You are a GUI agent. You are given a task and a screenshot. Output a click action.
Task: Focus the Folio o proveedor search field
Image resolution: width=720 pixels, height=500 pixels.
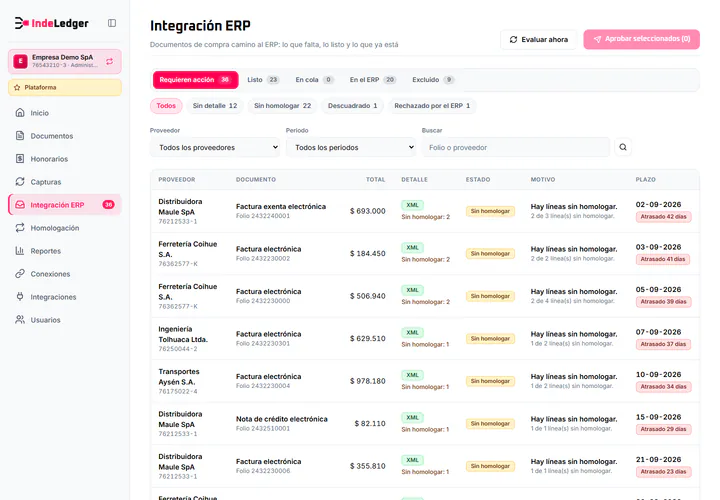pyautogui.click(x=516, y=147)
